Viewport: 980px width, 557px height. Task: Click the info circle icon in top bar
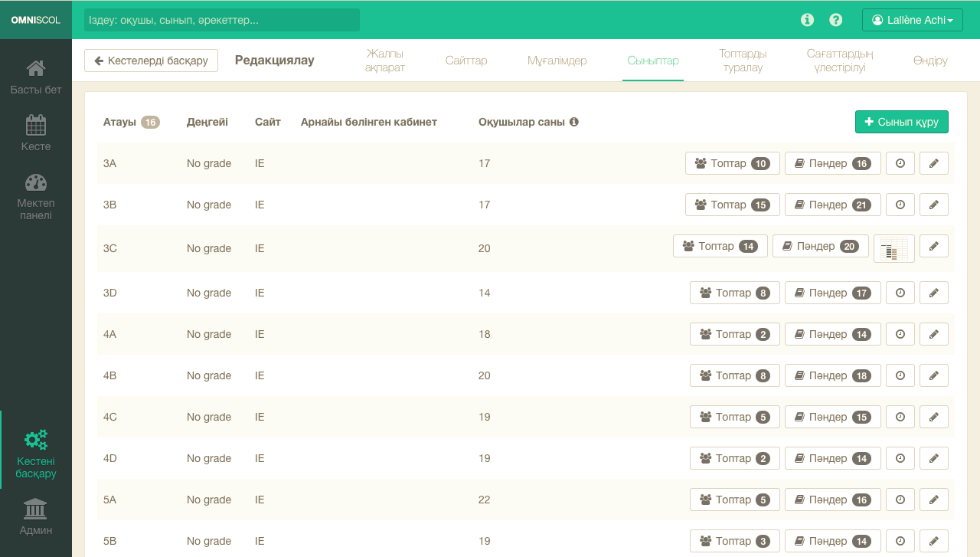pos(807,20)
